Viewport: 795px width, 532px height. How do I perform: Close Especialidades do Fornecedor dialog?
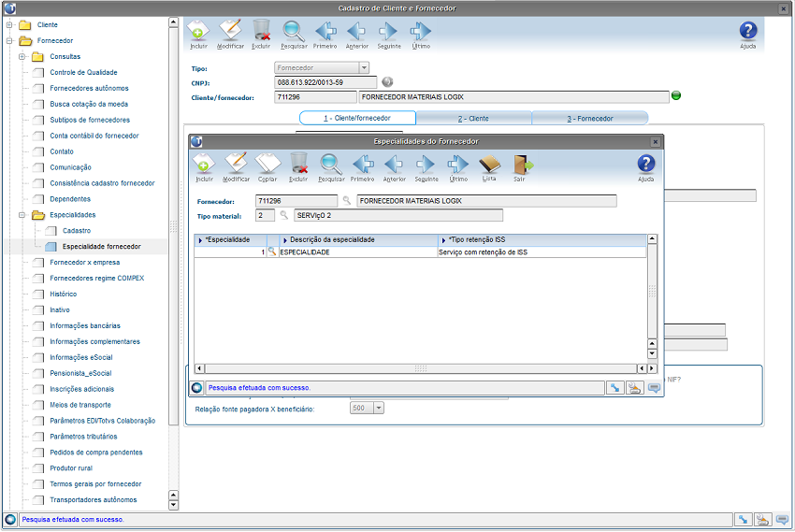(655, 142)
